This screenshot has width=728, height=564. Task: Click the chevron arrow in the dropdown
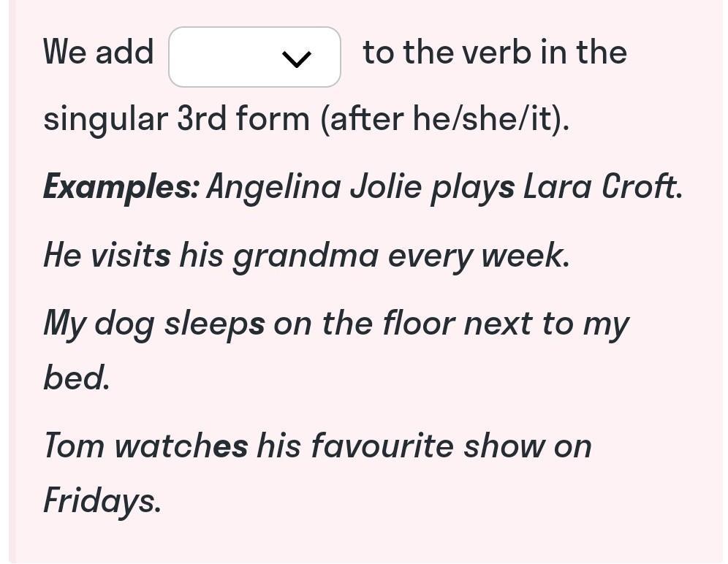coord(296,59)
